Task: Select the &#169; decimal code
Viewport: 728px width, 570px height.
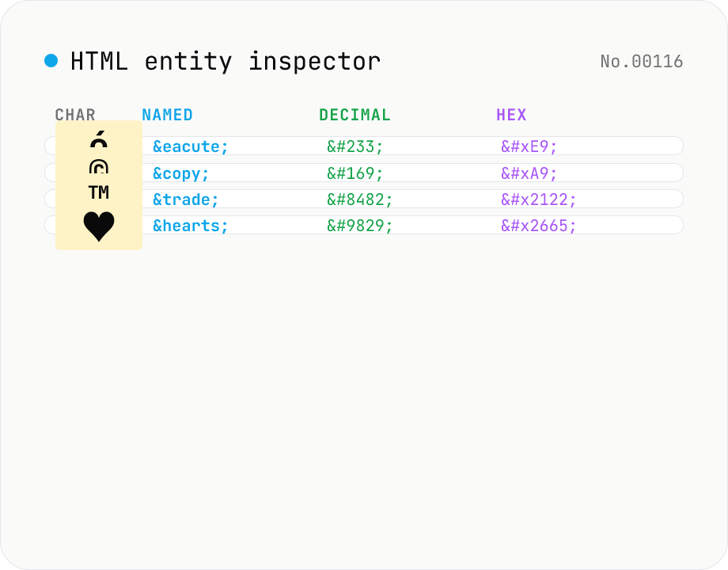Action: (x=355, y=173)
